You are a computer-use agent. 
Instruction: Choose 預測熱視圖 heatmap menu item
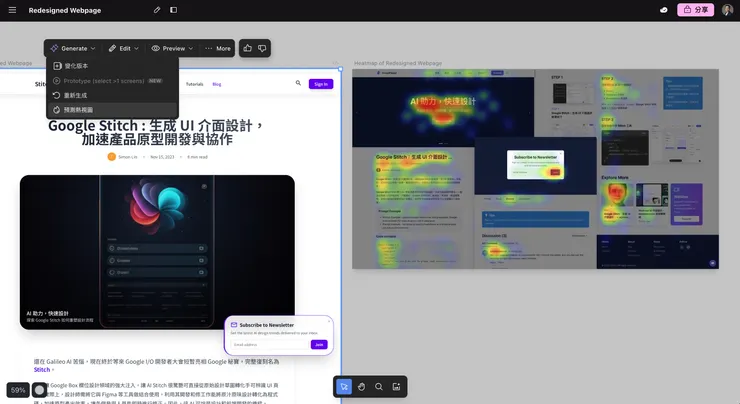tap(112, 110)
